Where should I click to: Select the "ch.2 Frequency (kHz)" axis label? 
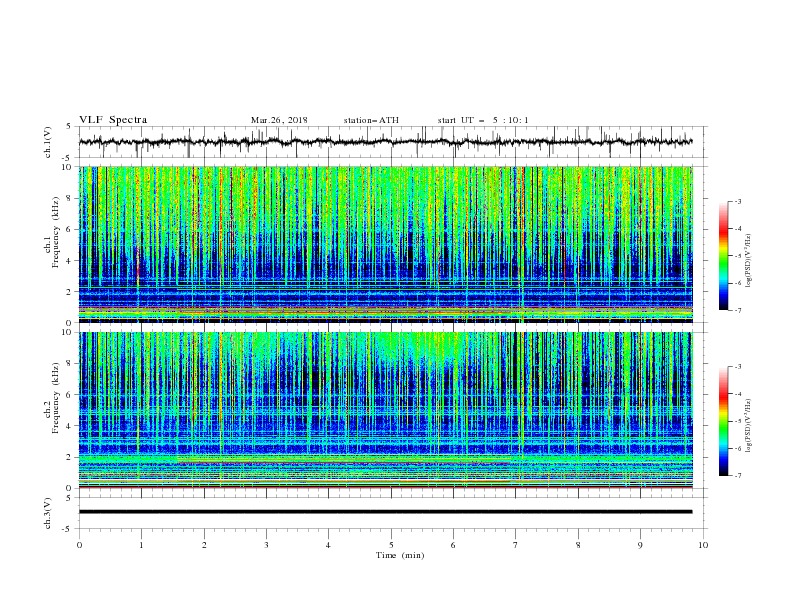[51, 409]
